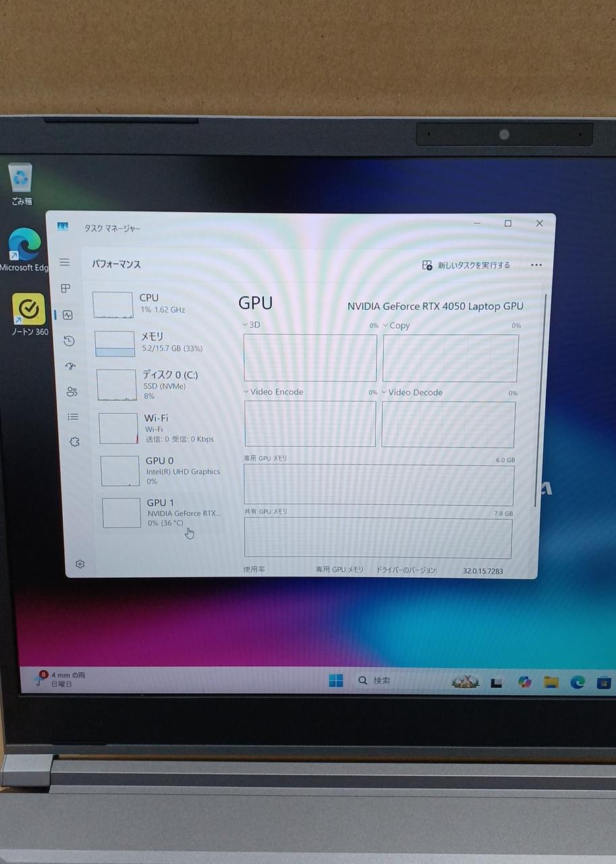This screenshot has height=864, width=616.
Task: Click the Windows Start button
Action: [336, 680]
